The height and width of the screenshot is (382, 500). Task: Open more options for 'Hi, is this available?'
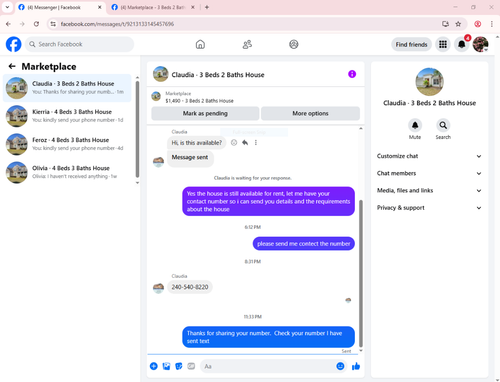click(256, 143)
